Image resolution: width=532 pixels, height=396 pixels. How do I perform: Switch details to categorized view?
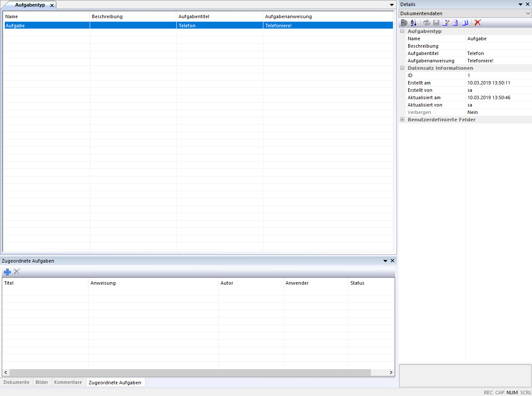click(404, 23)
